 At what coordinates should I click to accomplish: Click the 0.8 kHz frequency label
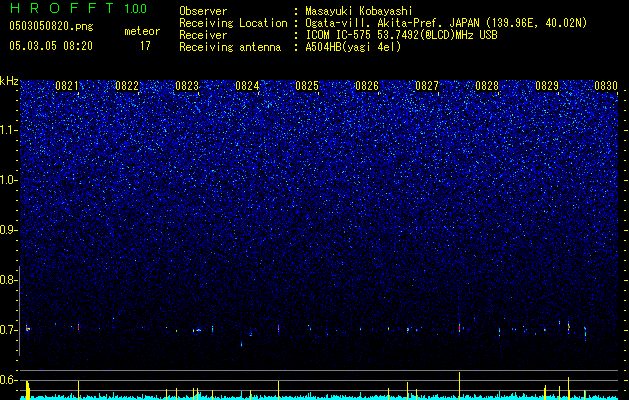[8, 280]
